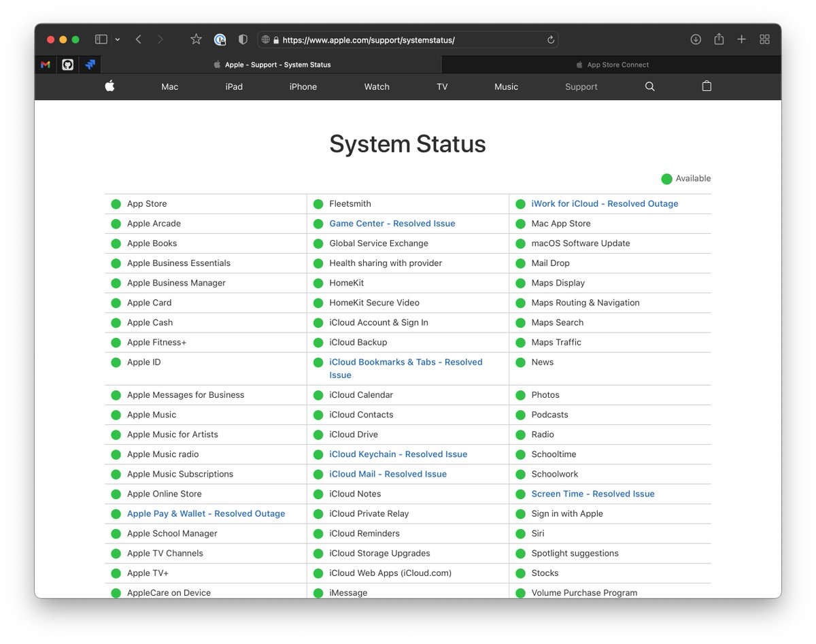Click the extension icon beside the star

tap(220, 39)
